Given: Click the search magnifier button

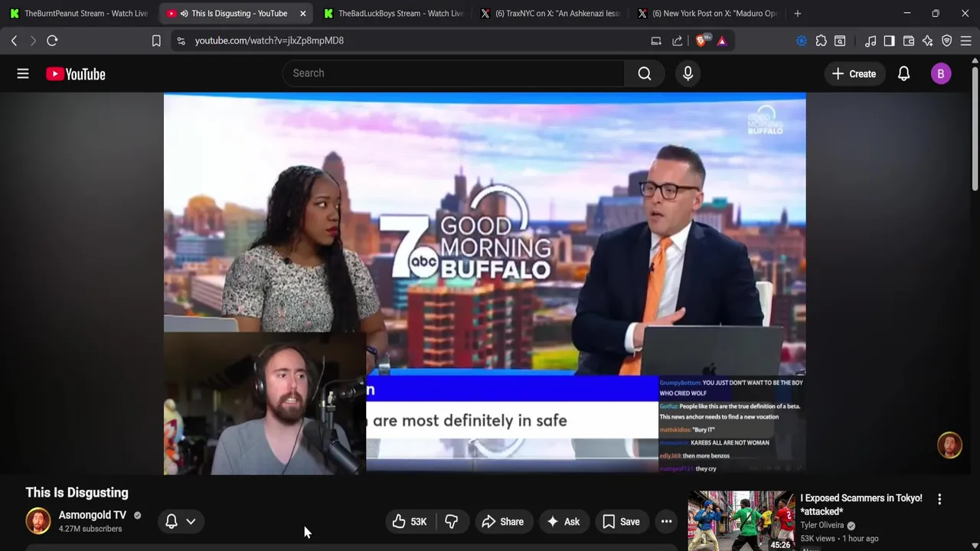Looking at the screenshot, I should pyautogui.click(x=645, y=73).
